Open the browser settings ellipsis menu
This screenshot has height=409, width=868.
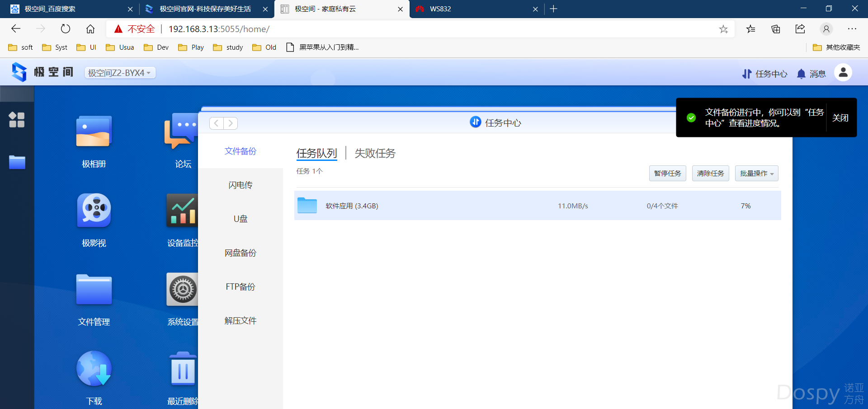(x=852, y=29)
